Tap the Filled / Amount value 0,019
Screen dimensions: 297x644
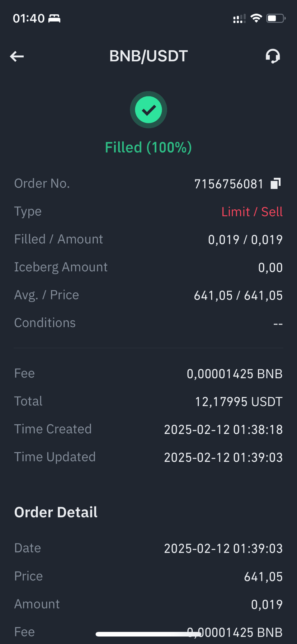[245, 239]
